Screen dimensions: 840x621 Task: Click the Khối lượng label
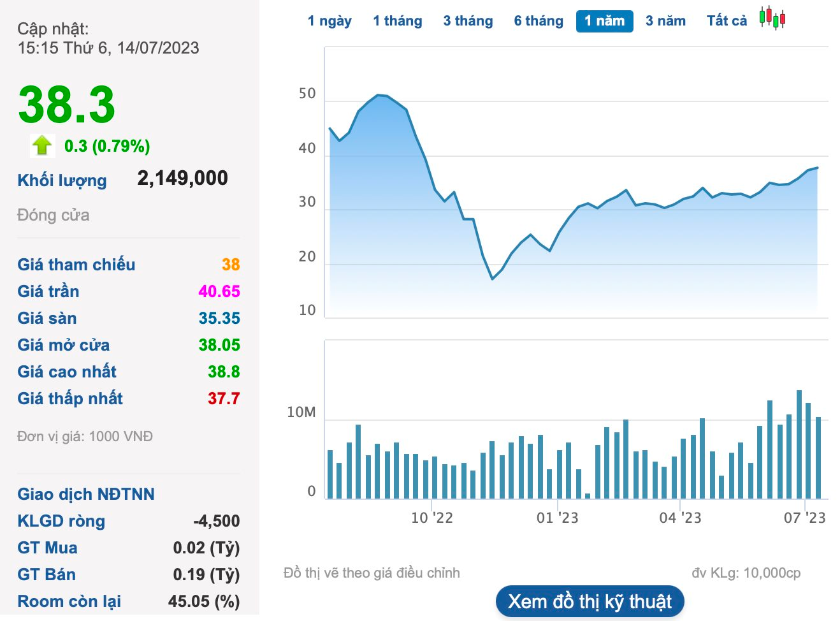pyautogui.click(x=62, y=180)
